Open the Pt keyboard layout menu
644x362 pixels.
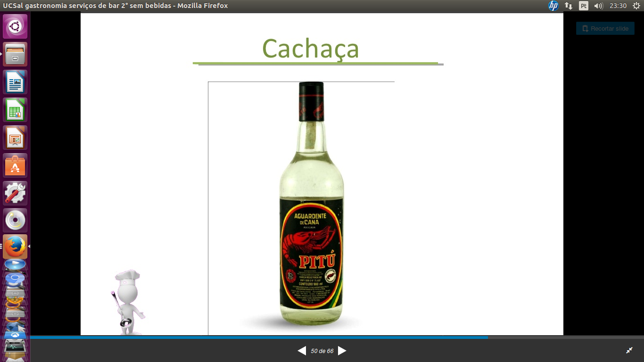pyautogui.click(x=584, y=6)
